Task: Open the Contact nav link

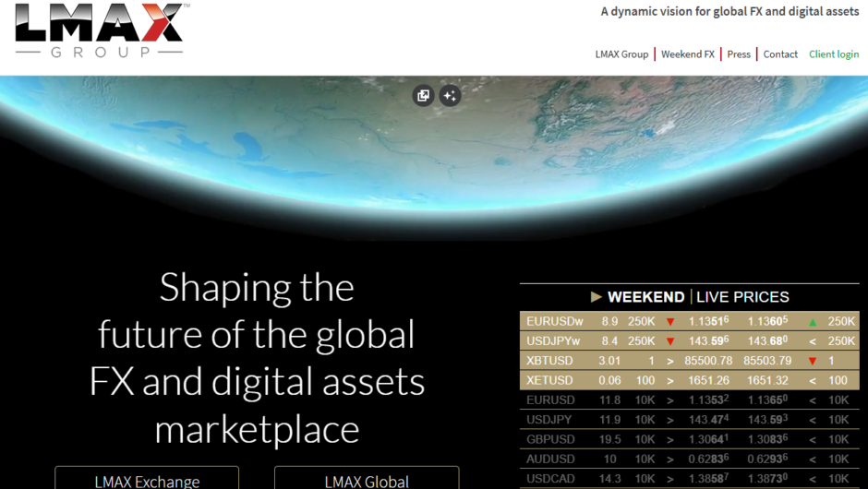Action: (780, 54)
